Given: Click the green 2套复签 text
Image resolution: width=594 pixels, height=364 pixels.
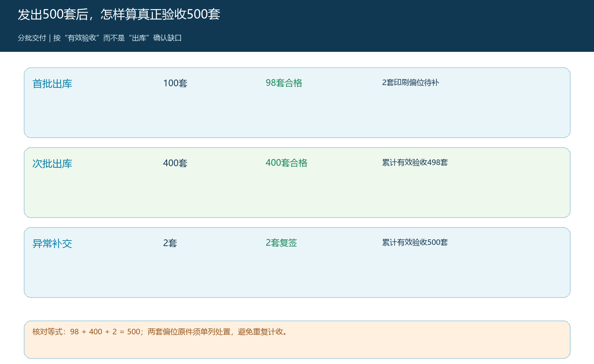Looking at the screenshot, I should pos(281,243).
